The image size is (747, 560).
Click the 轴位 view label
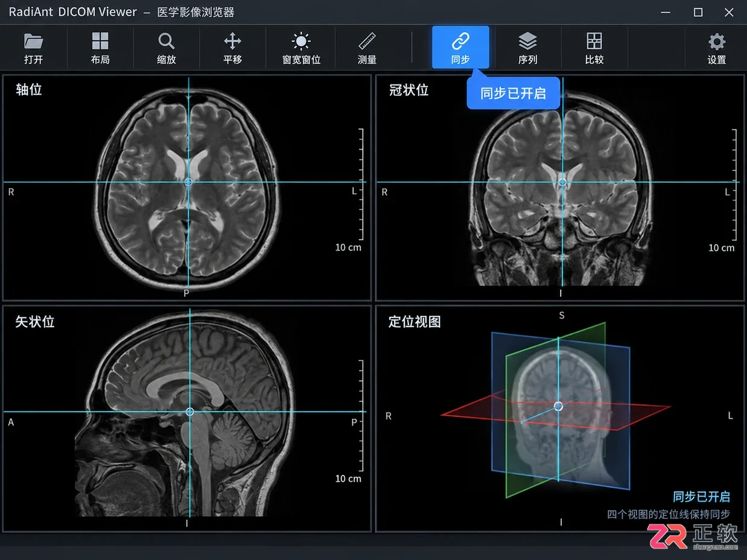pos(28,90)
